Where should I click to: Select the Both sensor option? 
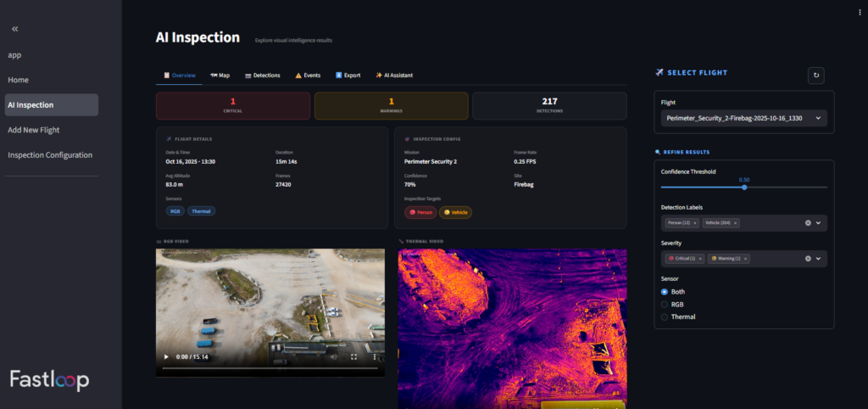tap(665, 292)
